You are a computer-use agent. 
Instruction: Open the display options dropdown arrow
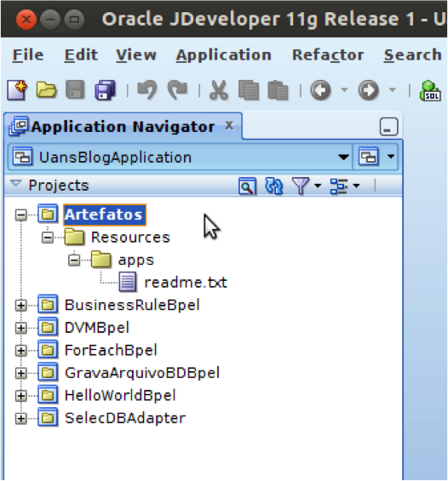[x=356, y=186]
